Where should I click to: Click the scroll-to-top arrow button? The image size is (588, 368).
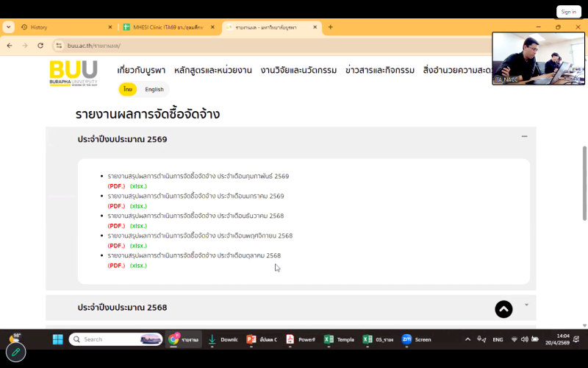pos(503,309)
